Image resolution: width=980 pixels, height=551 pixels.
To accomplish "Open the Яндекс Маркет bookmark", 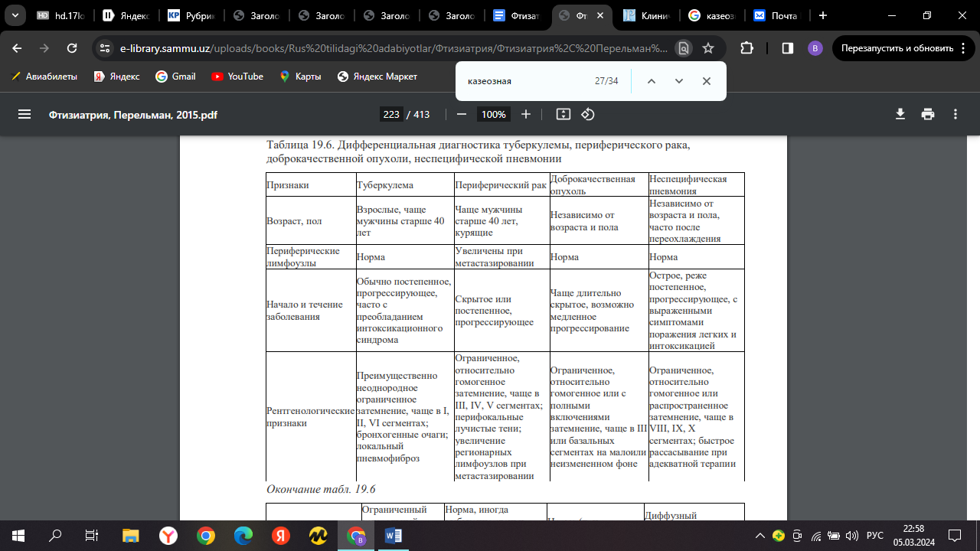I will (377, 77).
